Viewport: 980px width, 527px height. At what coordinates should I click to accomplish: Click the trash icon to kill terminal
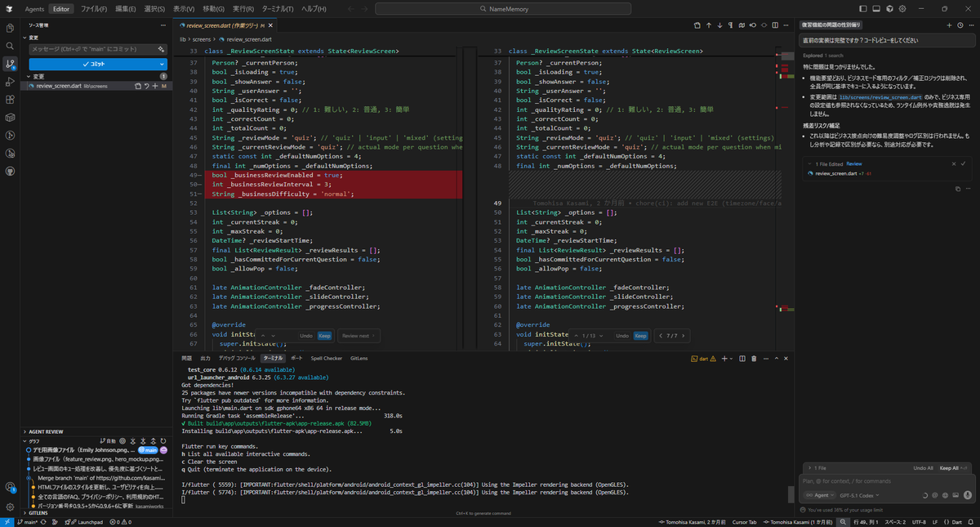coord(755,358)
